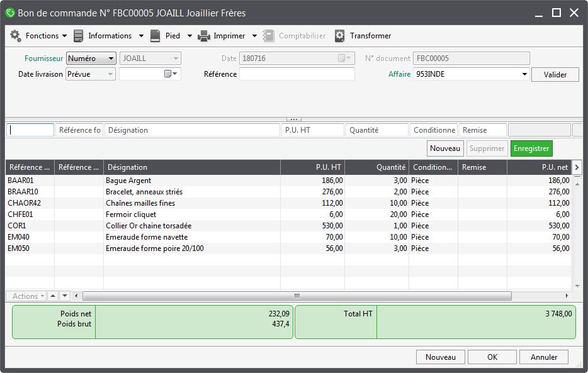The width and height of the screenshot is (588, 373).
Task: Click the Valider button
Action: pyautogui.click(x=555, y=74)
